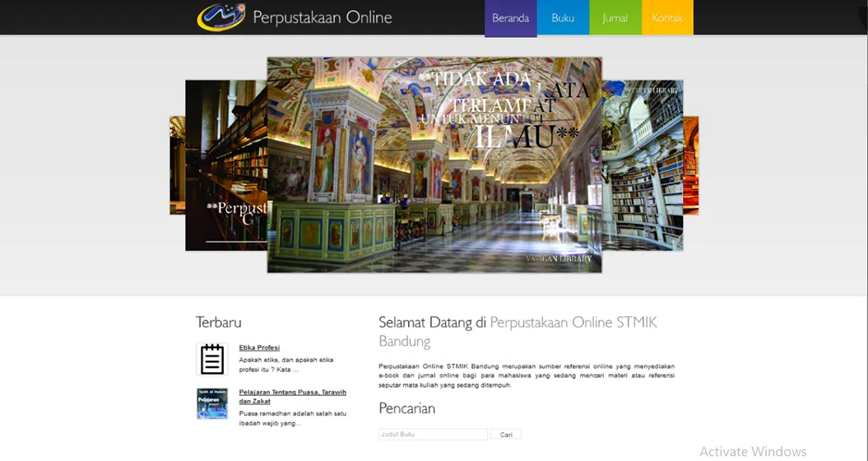Open the Kontak menu tab
The width and height of the screenshot is (868, 461).
coord(667,18)
